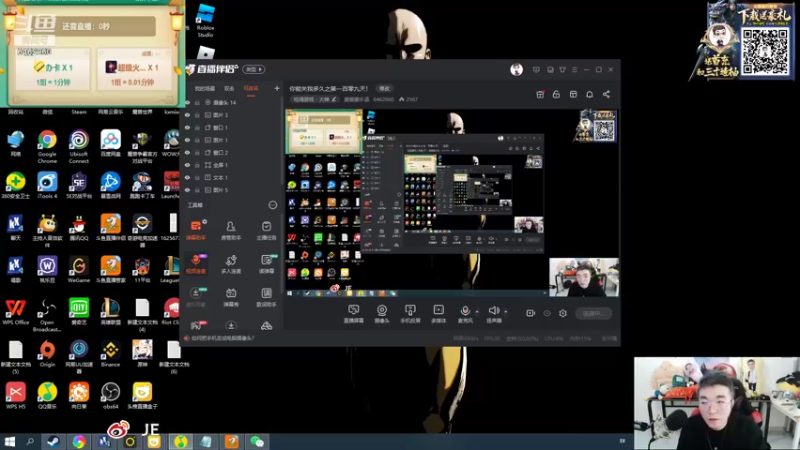Viewport: 800px width, 450px height.
Task: Click the share icon at top right
Action: (x=606, y=94)
